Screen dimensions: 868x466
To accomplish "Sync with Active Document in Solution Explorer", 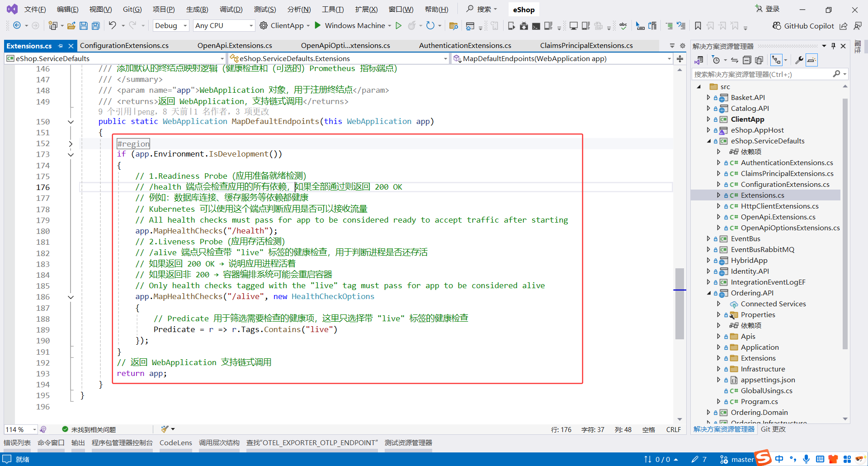I will 735,60.
